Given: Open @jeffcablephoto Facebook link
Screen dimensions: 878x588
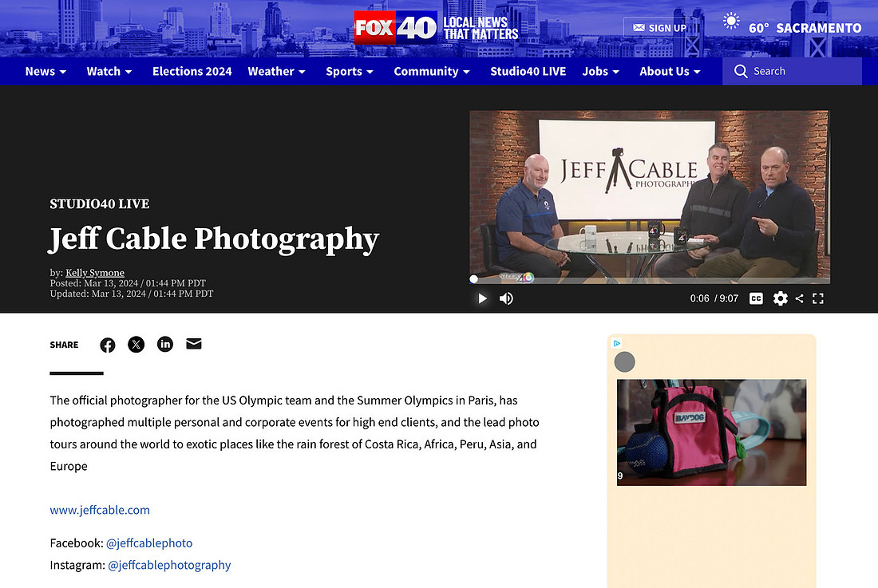Looking at the screenshot, I should click(149, 543).
